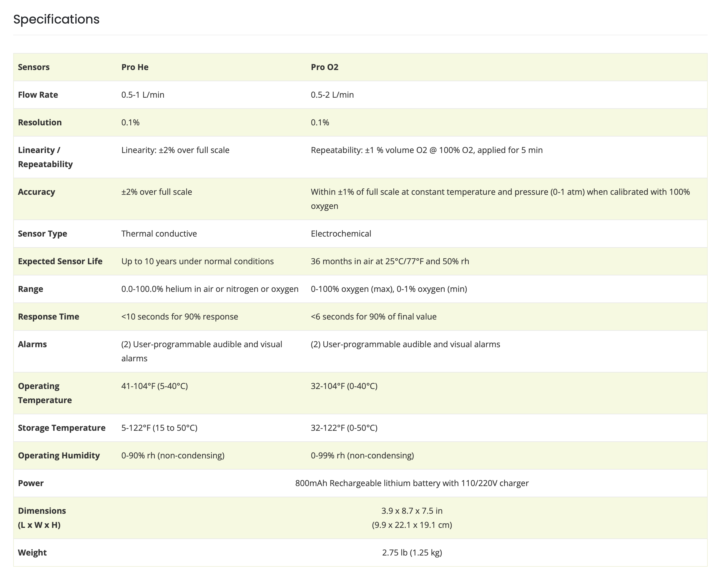Click the 41-104°F operating temperature value

click(154, 386)
